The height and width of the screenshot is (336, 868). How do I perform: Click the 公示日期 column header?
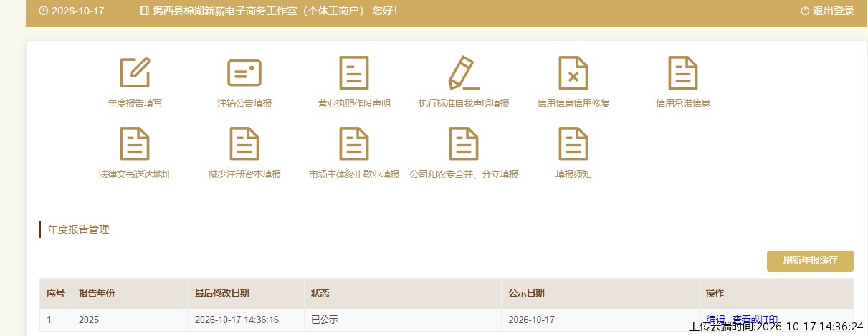click(x=526, y=294)
